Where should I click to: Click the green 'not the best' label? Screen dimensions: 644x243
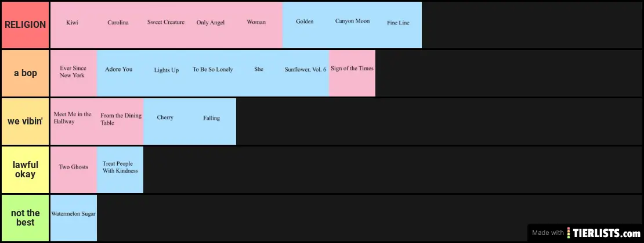[25, 218]
